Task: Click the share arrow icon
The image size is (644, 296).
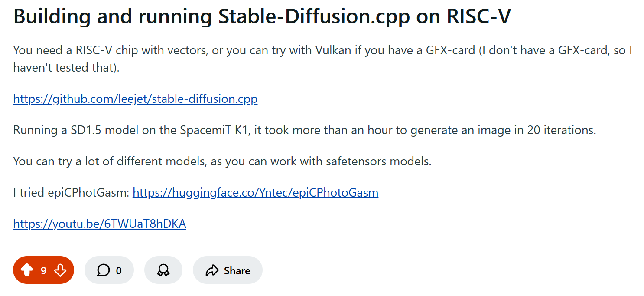Action: coord(212,271)
